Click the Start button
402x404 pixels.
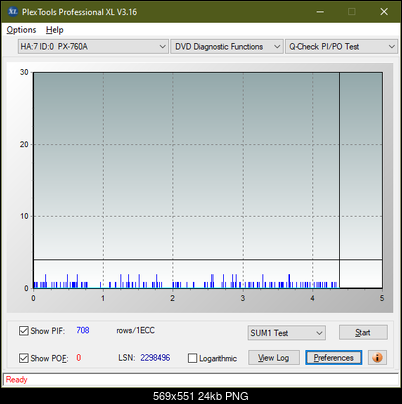pos(363,332)
